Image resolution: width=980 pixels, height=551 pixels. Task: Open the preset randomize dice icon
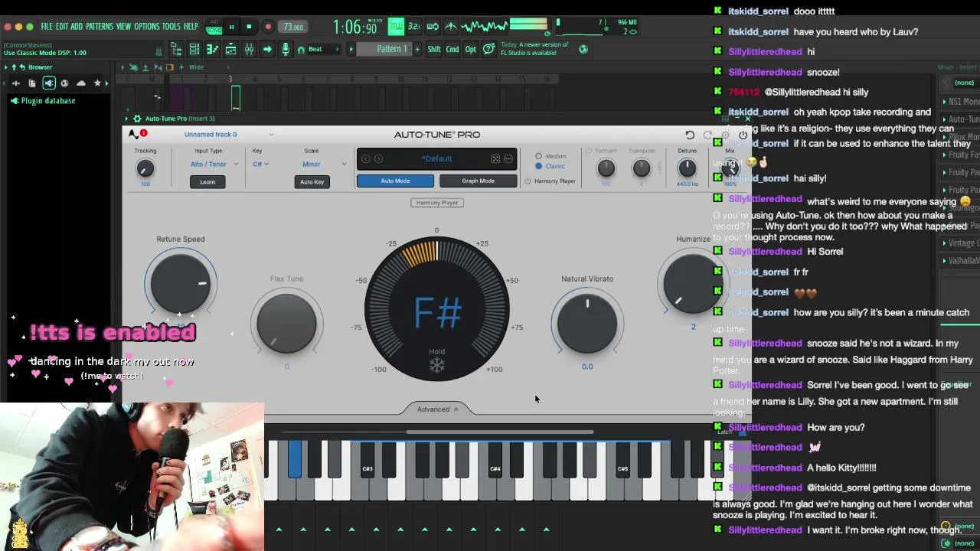[x=495, y=158]
